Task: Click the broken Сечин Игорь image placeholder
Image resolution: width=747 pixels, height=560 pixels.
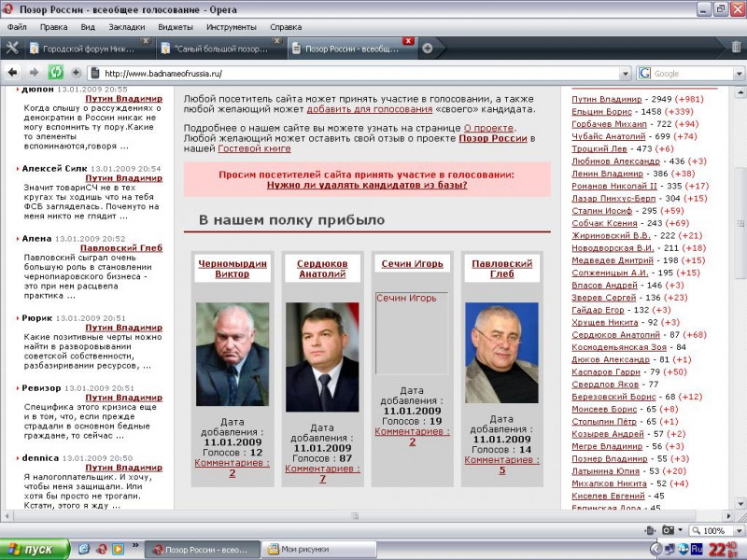Action: [412, 333]
